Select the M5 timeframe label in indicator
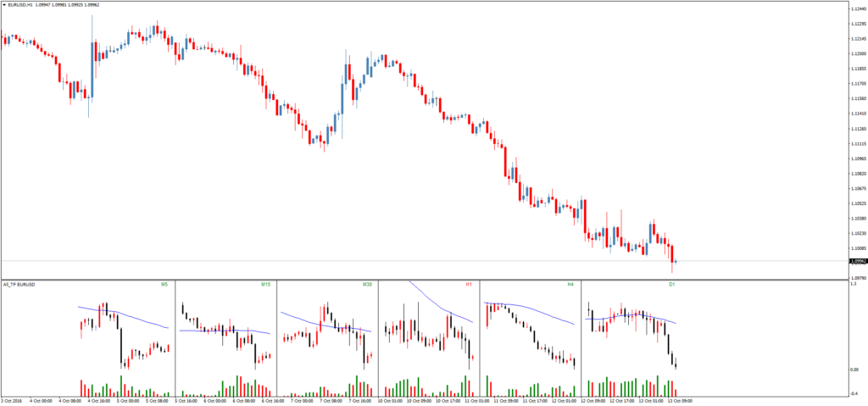The height and width of the screenshot is (406, 868). 164,285
